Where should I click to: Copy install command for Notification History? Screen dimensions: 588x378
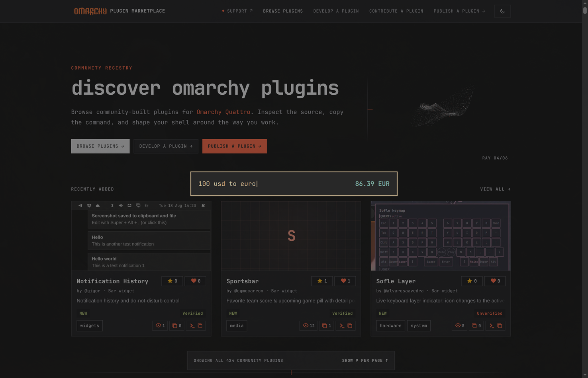pos(196,325)
